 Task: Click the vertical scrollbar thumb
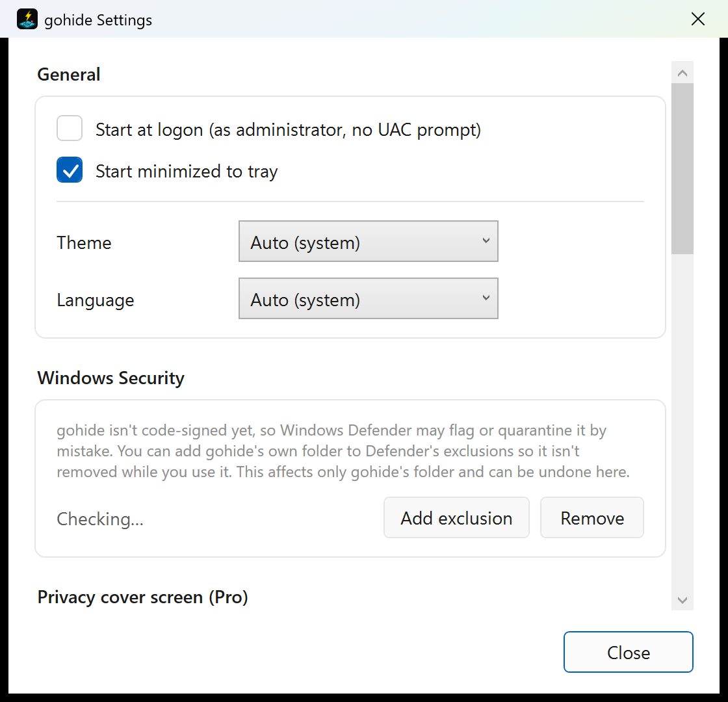click(x=682, y=169)
